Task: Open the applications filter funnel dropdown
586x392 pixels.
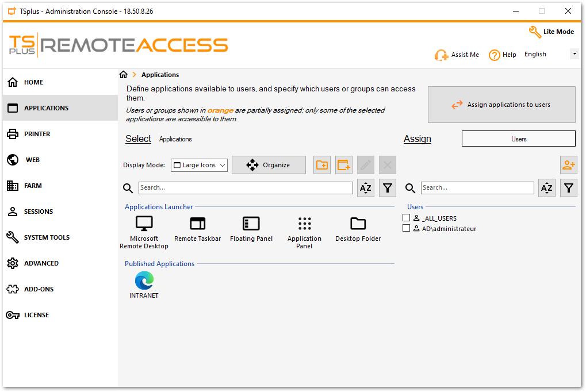Action: [387, 188]
